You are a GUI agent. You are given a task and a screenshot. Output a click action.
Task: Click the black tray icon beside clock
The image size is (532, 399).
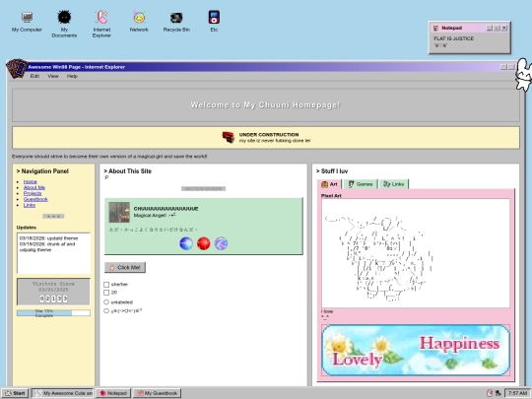(x=498, y=393)
